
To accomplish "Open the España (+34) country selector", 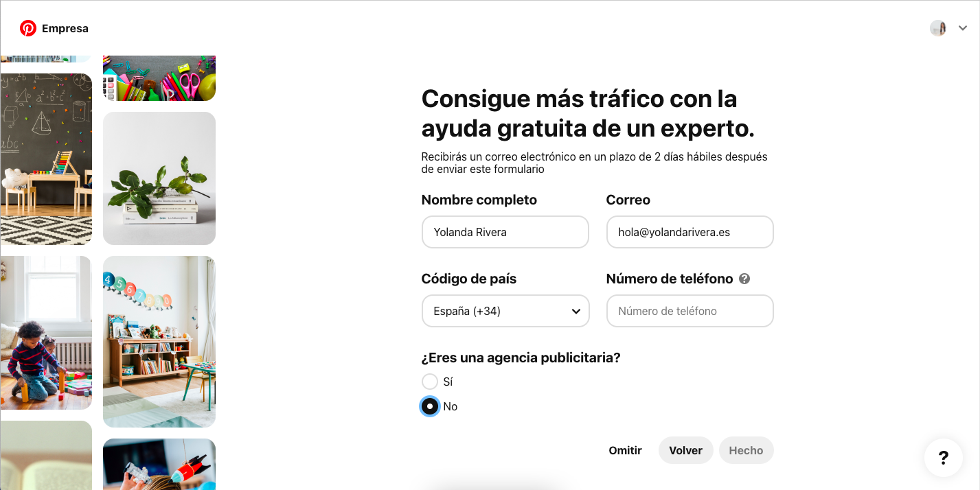I will pyautogui.click(x=505, y=311).
